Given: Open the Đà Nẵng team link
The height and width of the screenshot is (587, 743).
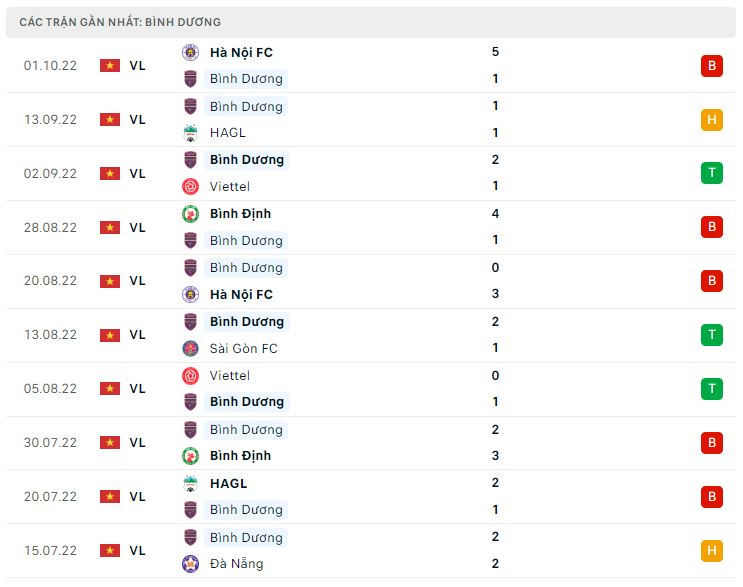Looking at the screenshot, I should pyautogui.click(x=237, y=563).
